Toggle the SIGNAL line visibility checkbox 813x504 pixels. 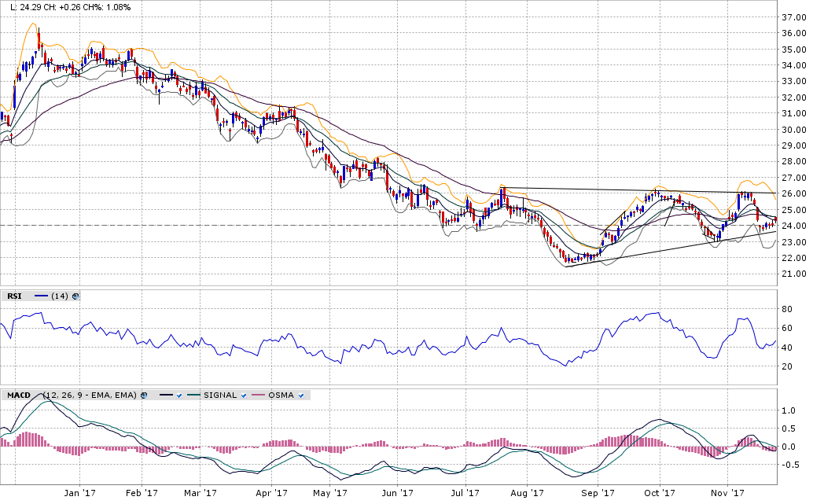[244, 395]
